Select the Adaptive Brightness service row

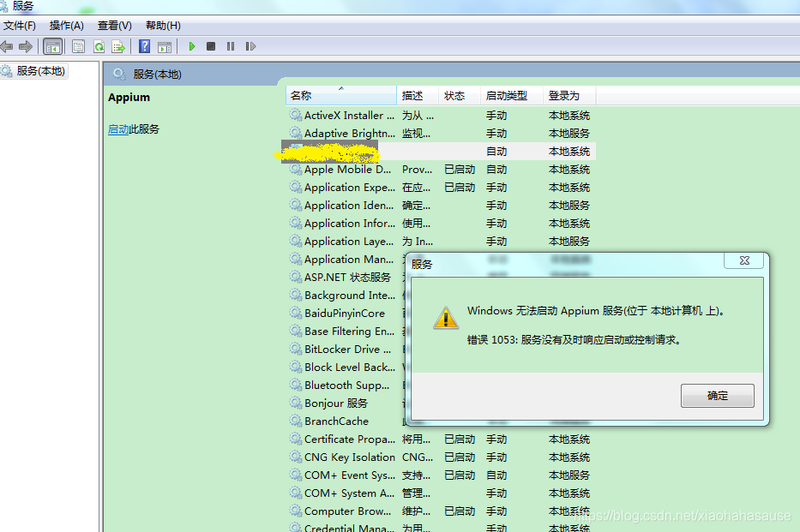pos(441,134)
